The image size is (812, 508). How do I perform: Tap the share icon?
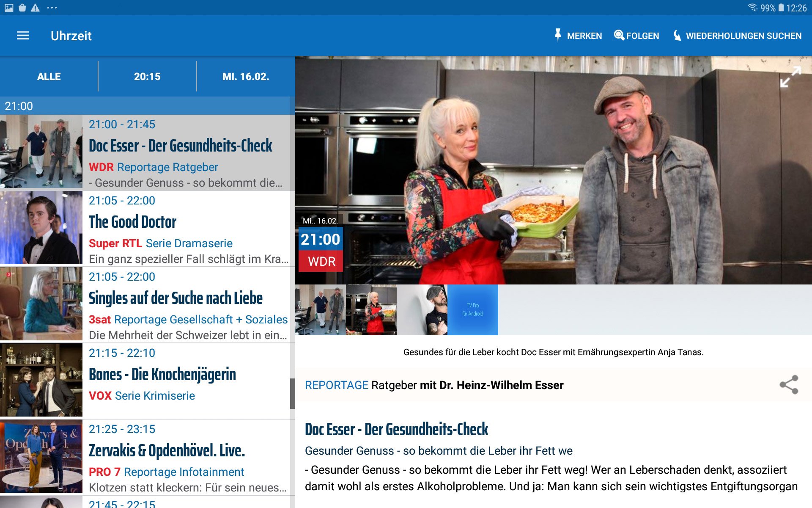coord(789,385)
